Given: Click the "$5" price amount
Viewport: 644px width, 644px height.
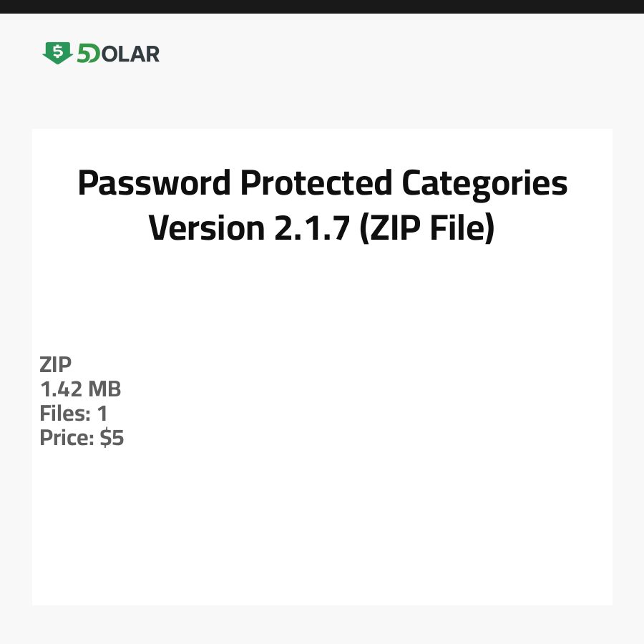Looking at the screenshot, I should pyautogui.click(x=112, y=438).
